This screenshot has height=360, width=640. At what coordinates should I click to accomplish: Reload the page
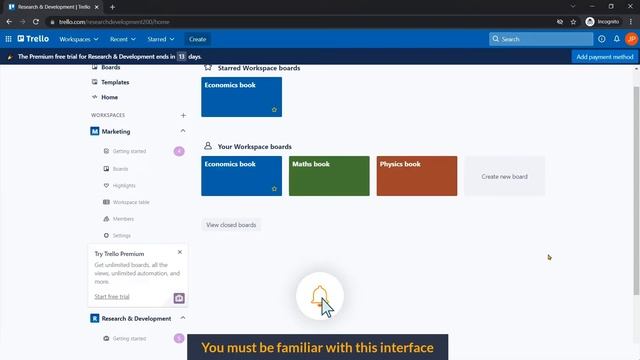[x=36, y=22]
